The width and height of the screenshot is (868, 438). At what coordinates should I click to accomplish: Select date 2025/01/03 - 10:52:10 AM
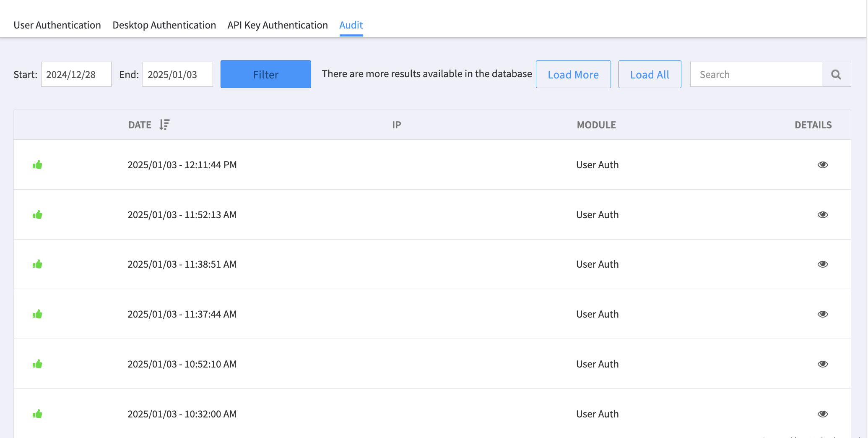(182, 364)
